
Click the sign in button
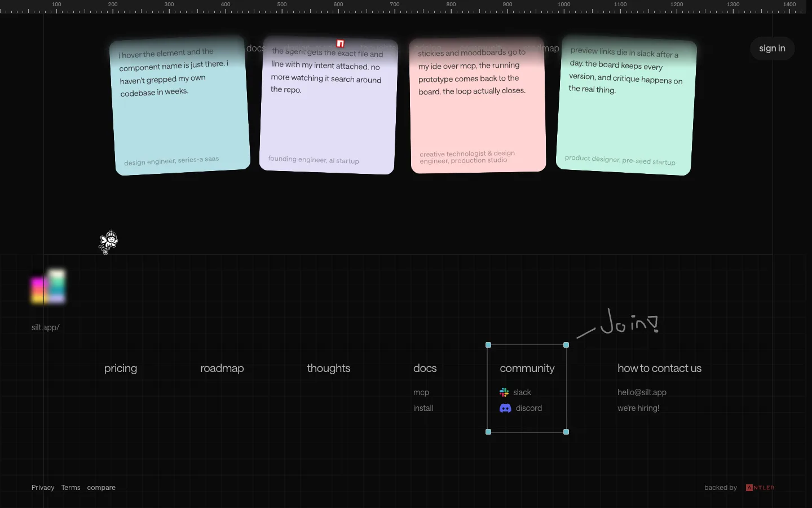point(772,49)
